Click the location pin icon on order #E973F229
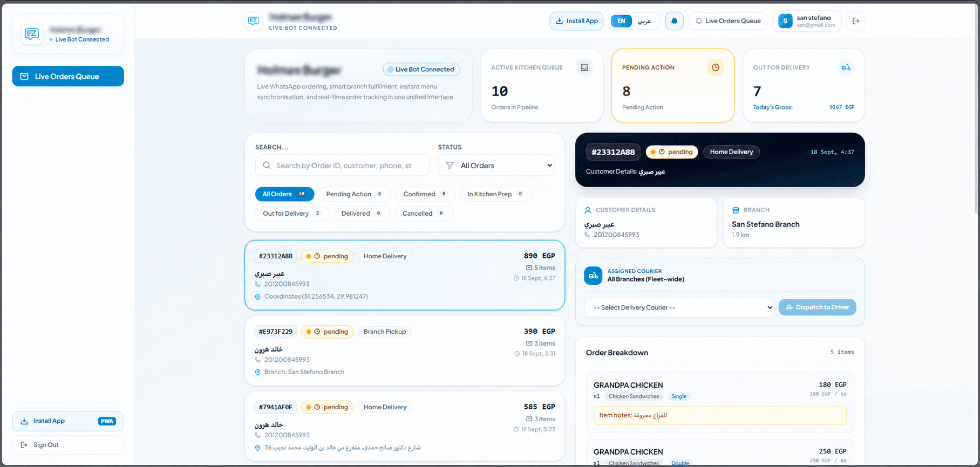980x467 pixels. pos(257,372)
